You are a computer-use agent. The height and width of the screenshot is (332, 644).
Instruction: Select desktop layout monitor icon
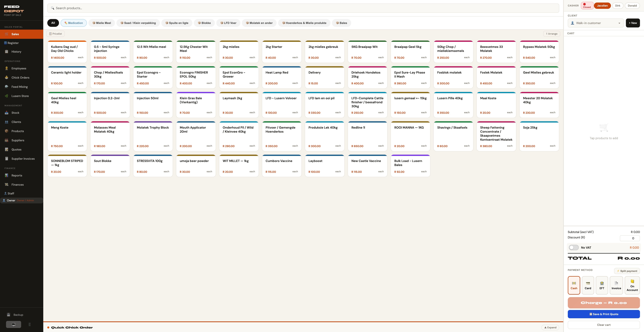coord(13,324)
